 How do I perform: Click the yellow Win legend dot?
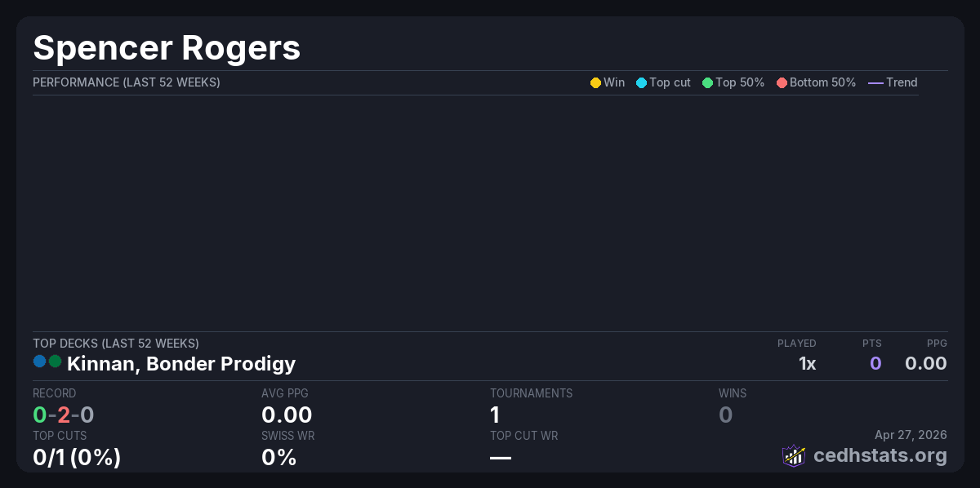point(595,82)
